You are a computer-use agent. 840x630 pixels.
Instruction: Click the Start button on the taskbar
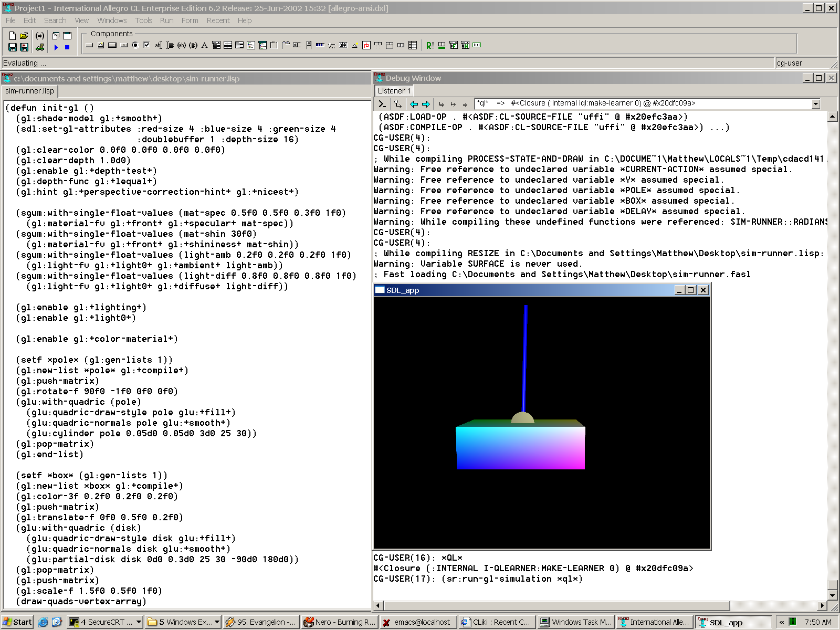[x=17, y=622]
